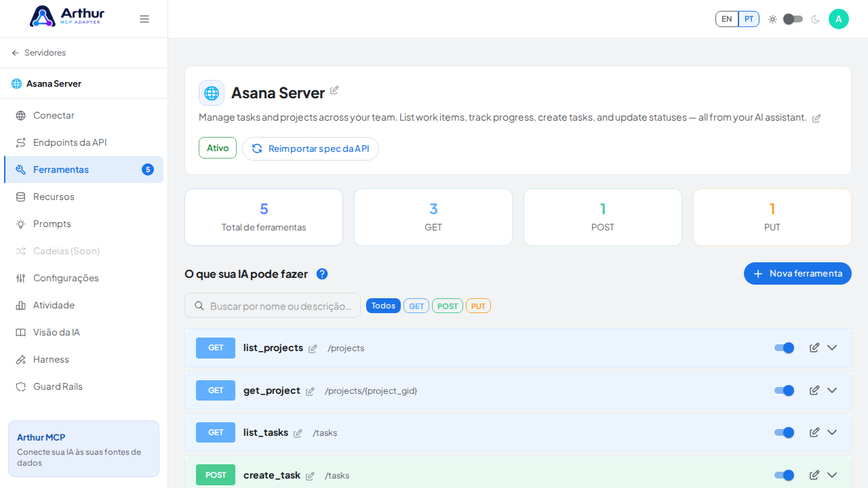Go back to Servidores

tap(39, 53)
